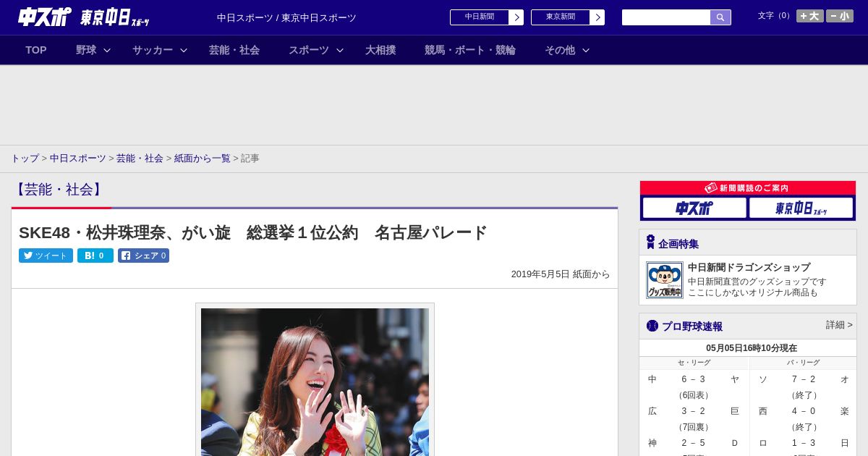The width and height of the screenshot is (868, 456).
Task: Click the header text 中日スポーツ / 東京中日スポーツ
Action: click(286, 18)
